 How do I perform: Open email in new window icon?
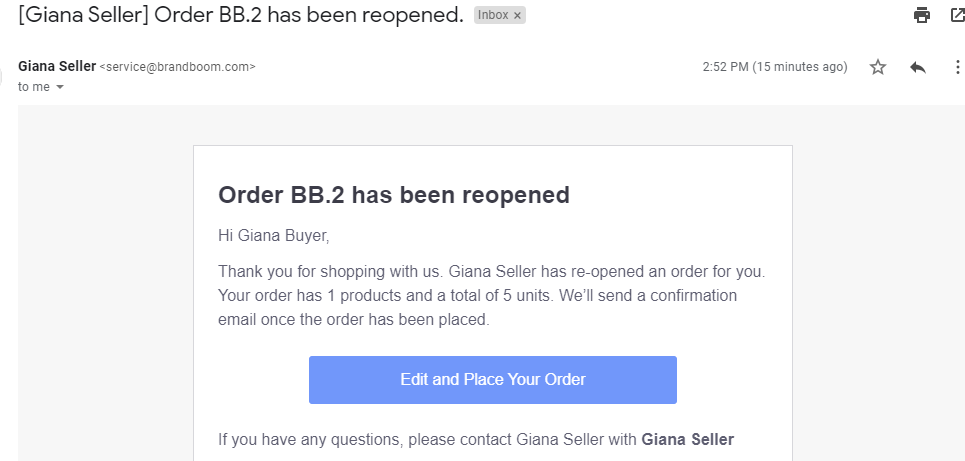coord(958,15)
